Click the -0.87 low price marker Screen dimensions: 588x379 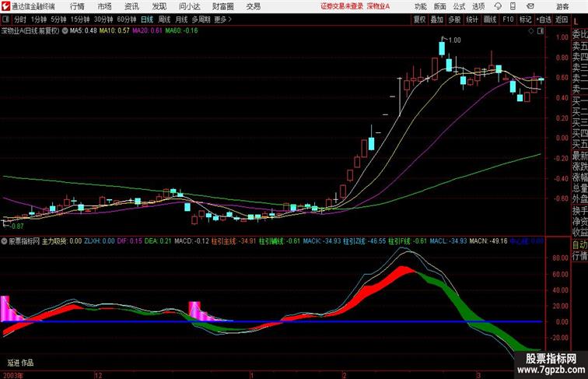point(16,226)
